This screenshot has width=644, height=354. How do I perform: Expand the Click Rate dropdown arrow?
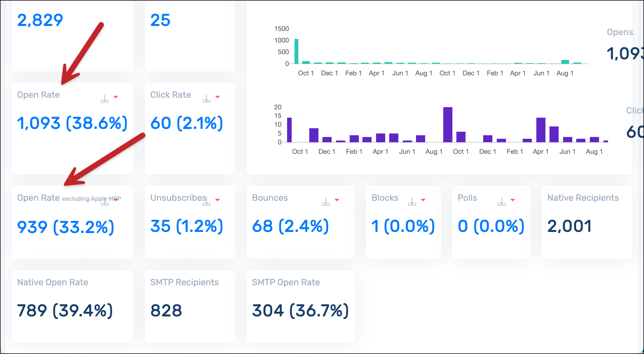click(x=218, y=97)
